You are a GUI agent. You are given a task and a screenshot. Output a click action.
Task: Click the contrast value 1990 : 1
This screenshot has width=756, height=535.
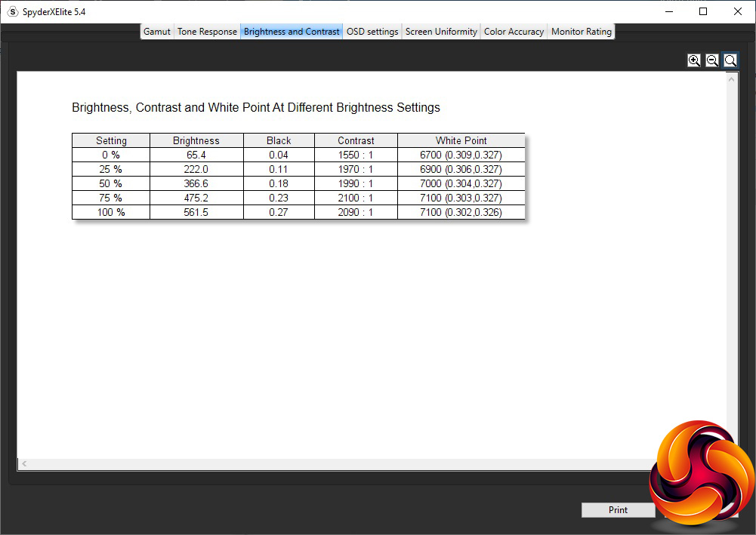pos(356,183)
